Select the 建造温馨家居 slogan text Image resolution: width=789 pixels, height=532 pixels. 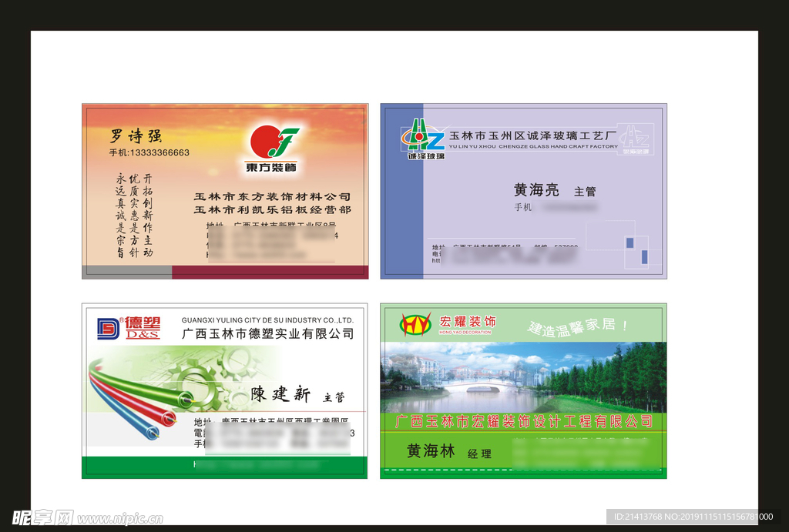578,326
